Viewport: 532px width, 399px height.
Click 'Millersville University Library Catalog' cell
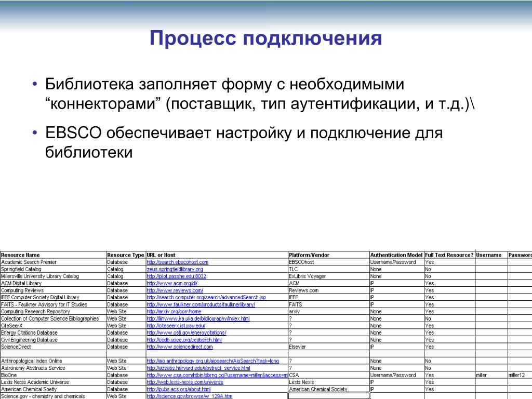tap(54, 276)
